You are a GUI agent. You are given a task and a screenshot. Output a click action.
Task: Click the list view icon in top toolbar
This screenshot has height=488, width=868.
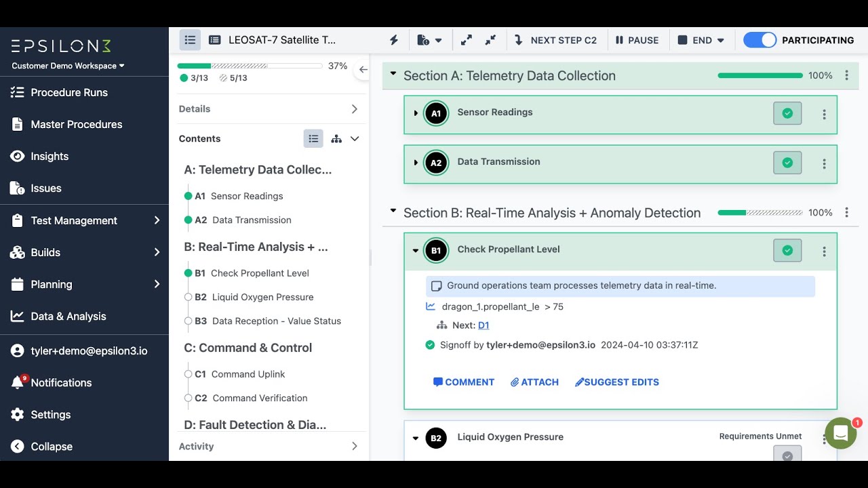click(190, 40)
